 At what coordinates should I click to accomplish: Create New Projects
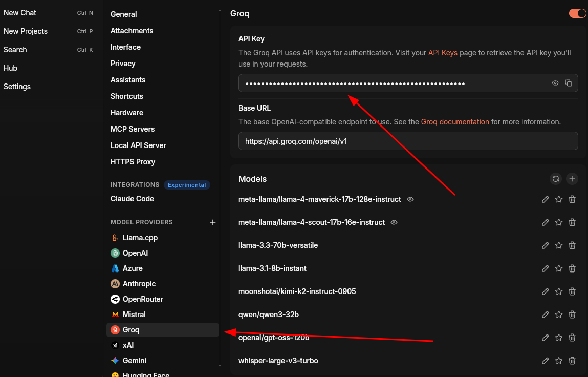pyautogui.click(x=26, y=31)
